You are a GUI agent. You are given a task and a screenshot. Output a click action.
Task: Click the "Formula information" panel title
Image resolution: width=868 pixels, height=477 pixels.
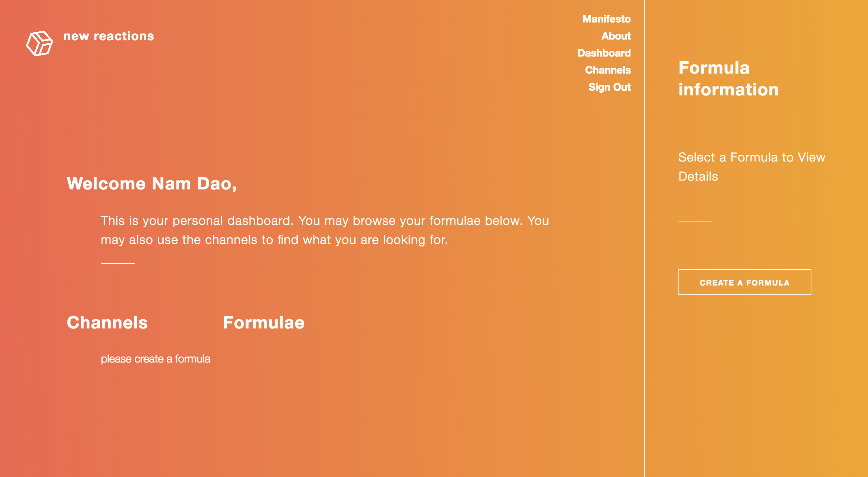point(728,78)
